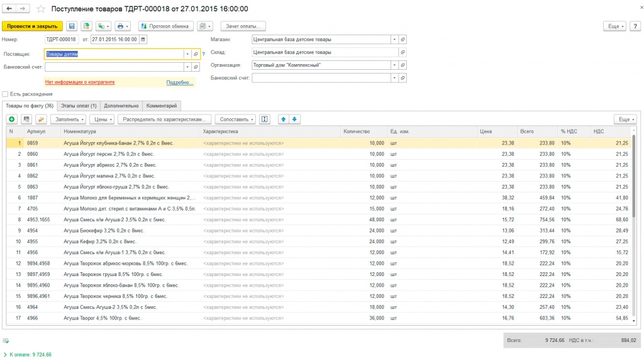Open the create-based-on dropdown icon
The width and height of the screenshot is (644, 359).
click(x=103, y=26)
